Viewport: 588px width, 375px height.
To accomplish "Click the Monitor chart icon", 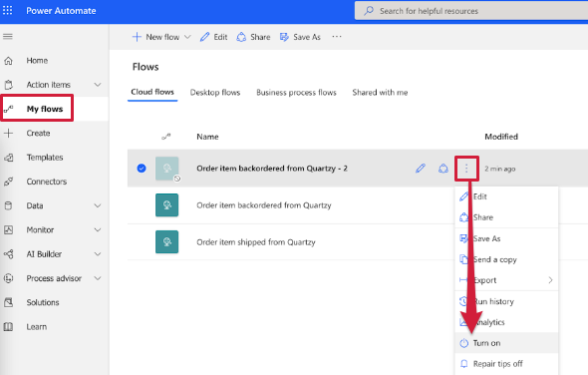I will click(8, 229).
